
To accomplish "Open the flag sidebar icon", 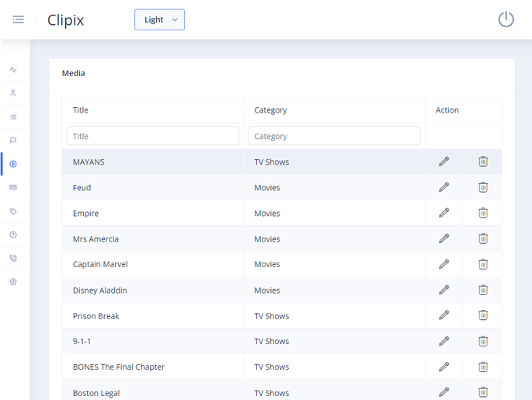I will click(x=13, y=141).
